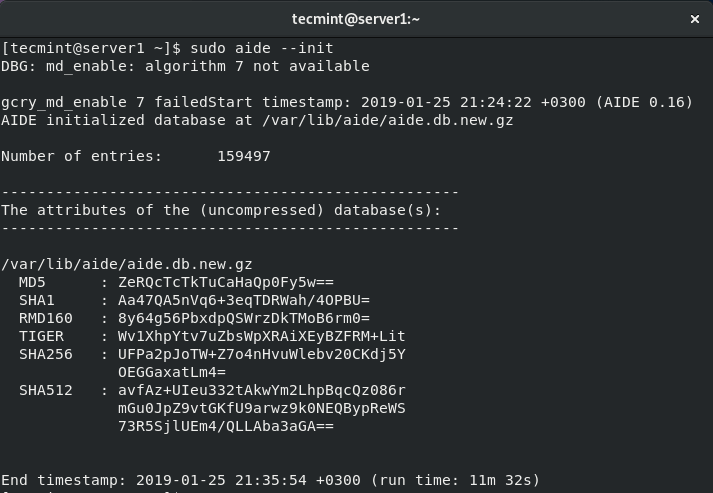Click the /var/lib/aide/aide.db.new.gz path above MD5
713x493 pixels.
coord(127,264)
